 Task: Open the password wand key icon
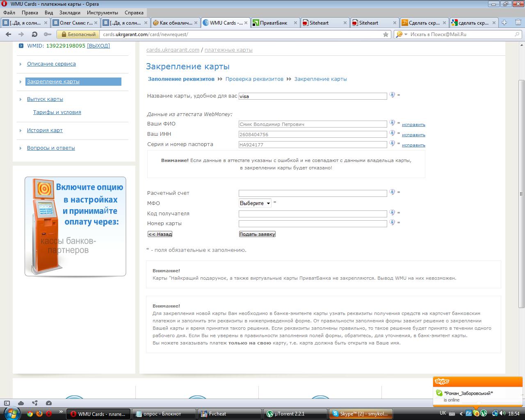pyautogui.click(x=48, y=34)
